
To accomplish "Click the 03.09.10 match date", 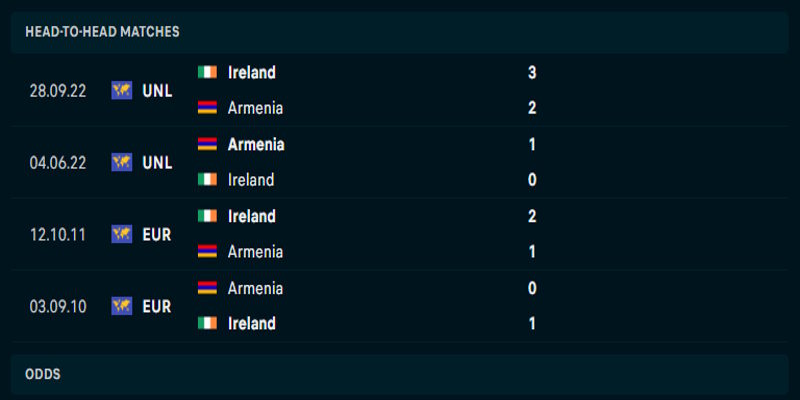I will 58,306.
